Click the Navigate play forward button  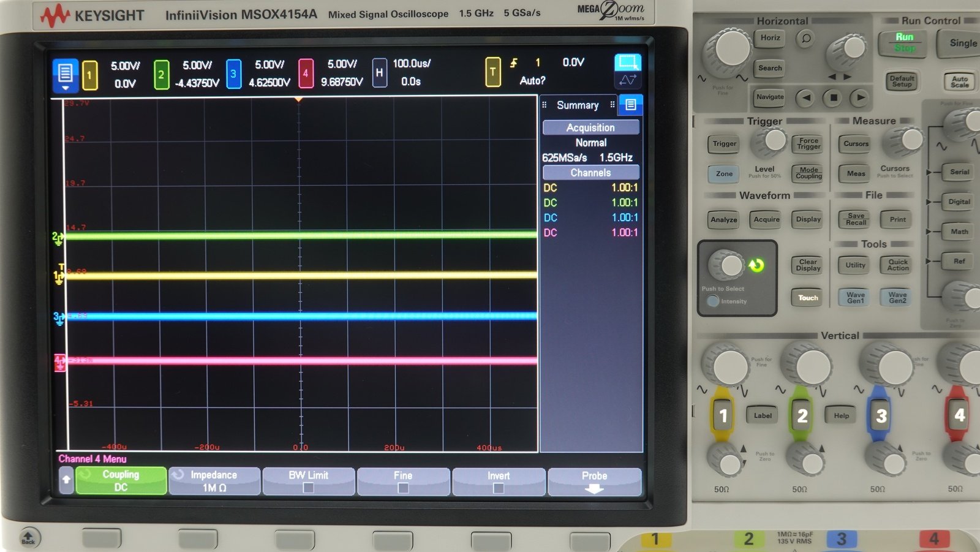click(860, 97)
